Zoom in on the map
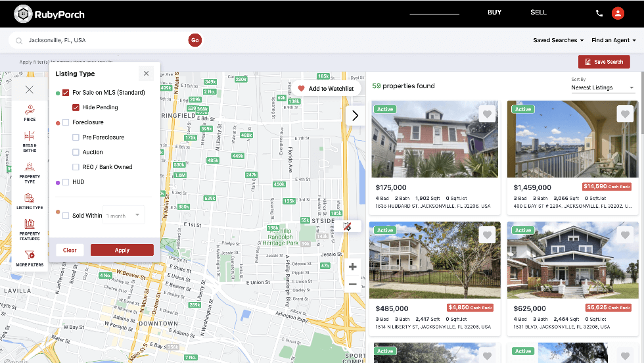 pos(352,267)
